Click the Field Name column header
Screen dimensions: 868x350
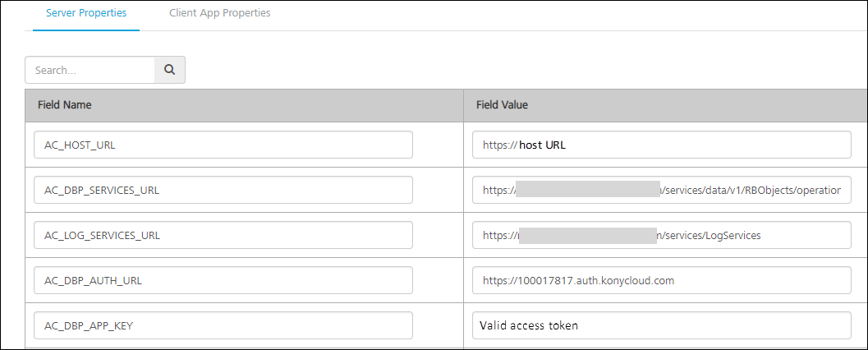click(65, 104)
